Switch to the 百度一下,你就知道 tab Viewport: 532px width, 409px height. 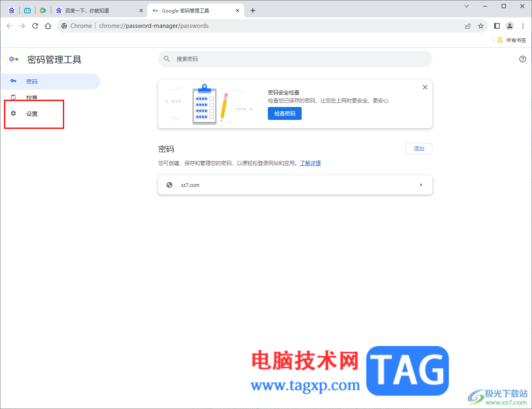point(99,10)
